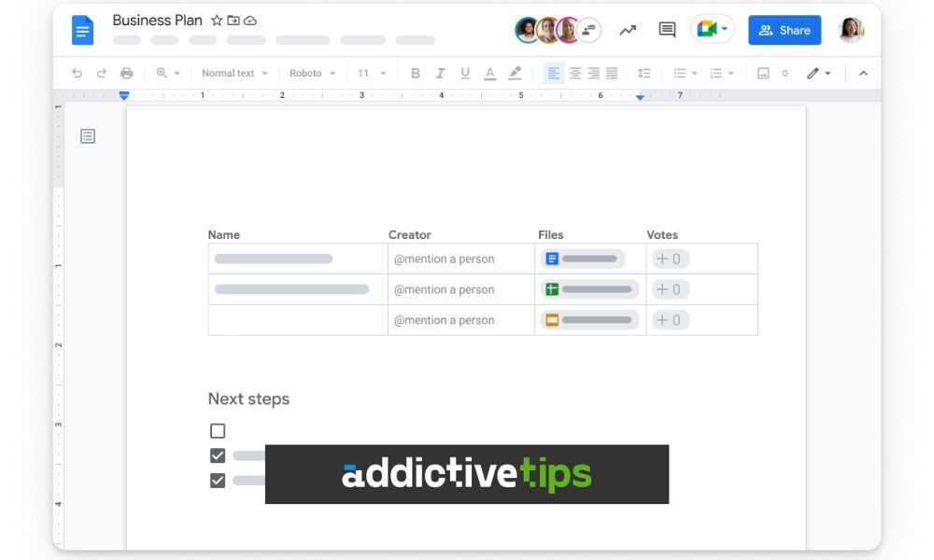Click the third collaborator avatar
Image resolution: width=934 pixels, height=560 pixels.
point(567,30)
